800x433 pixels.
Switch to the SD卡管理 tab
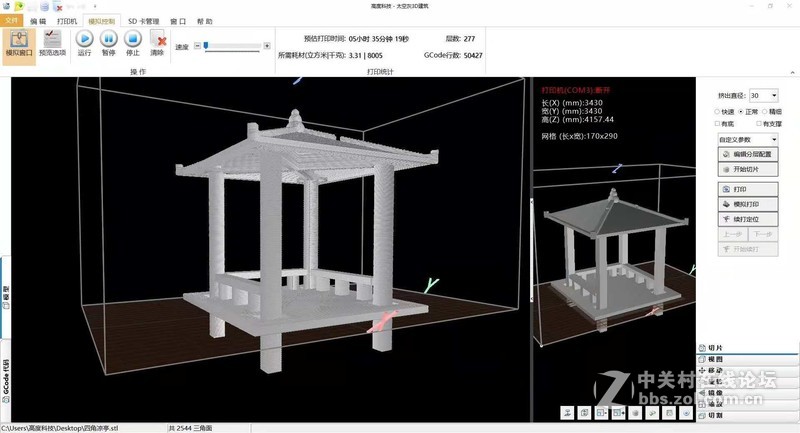[143, 20]
